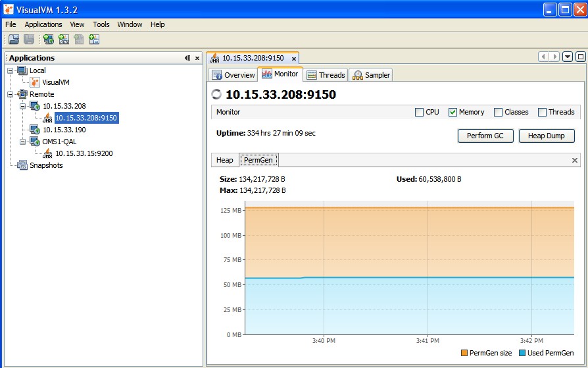
Task: Select VisualVM under Local
Action: click(55, 82)
